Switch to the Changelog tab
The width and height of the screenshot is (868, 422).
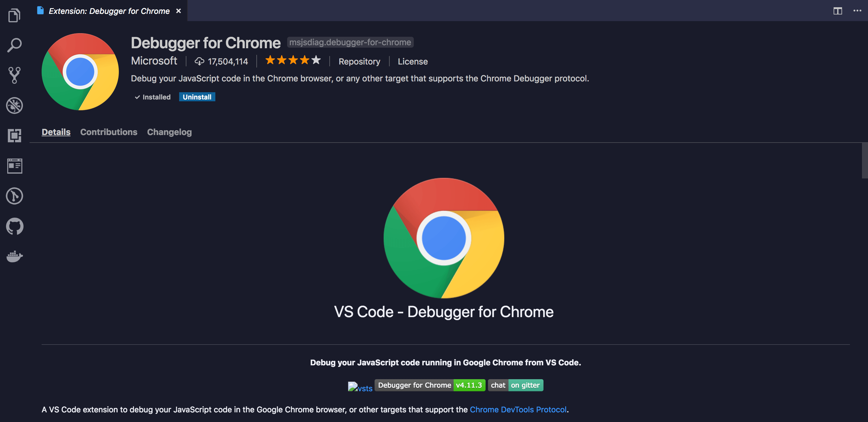pos(169,132)
